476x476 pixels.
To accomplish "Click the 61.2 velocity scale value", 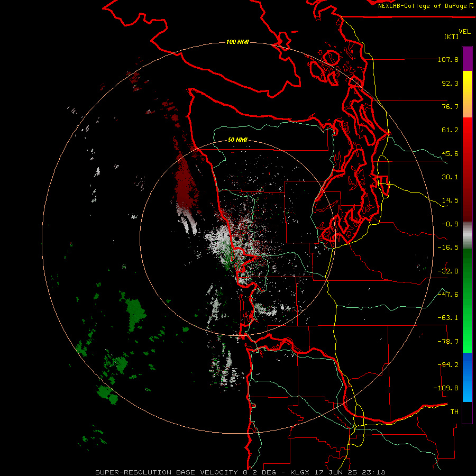I will (450, 130).
